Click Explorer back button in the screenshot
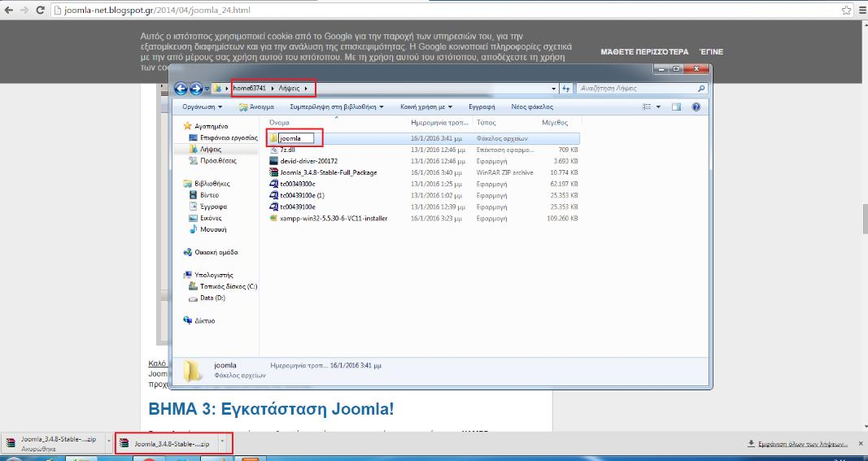This screenshot has width=868, height=461. 181,88
